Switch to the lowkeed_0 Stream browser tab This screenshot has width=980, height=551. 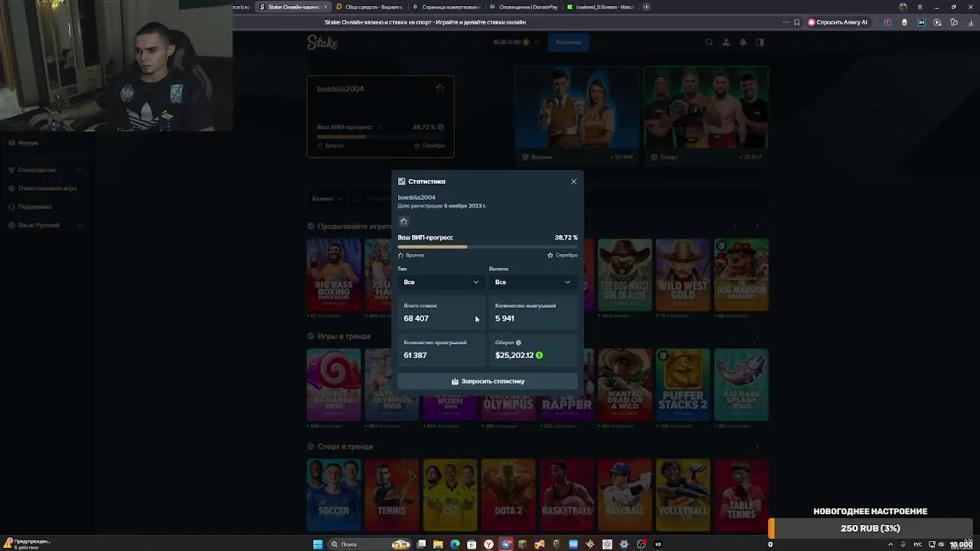click(601, 7)
